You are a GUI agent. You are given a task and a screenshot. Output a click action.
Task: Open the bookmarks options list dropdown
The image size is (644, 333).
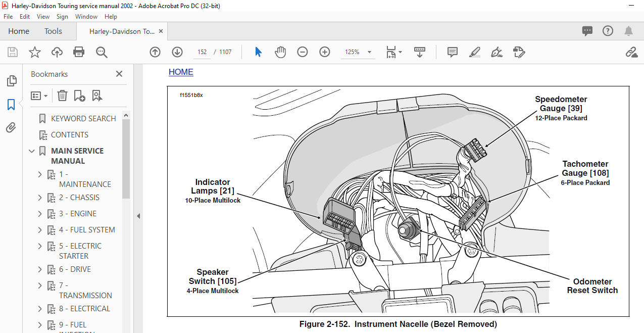tap(39, 96)
